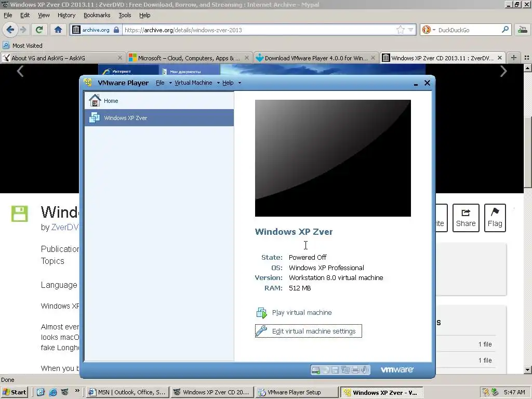Open the VMware File menu
The image size is (532, 399).
[x=160, y=83]
